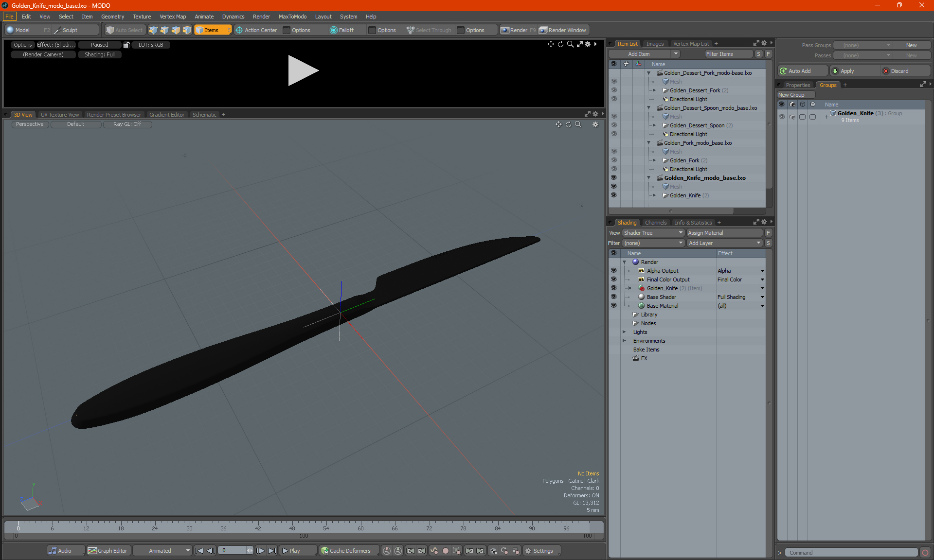The width and height of the screenshot is (934, 560).
Task: Click Filter Items field
Action: tap(728, 54)
